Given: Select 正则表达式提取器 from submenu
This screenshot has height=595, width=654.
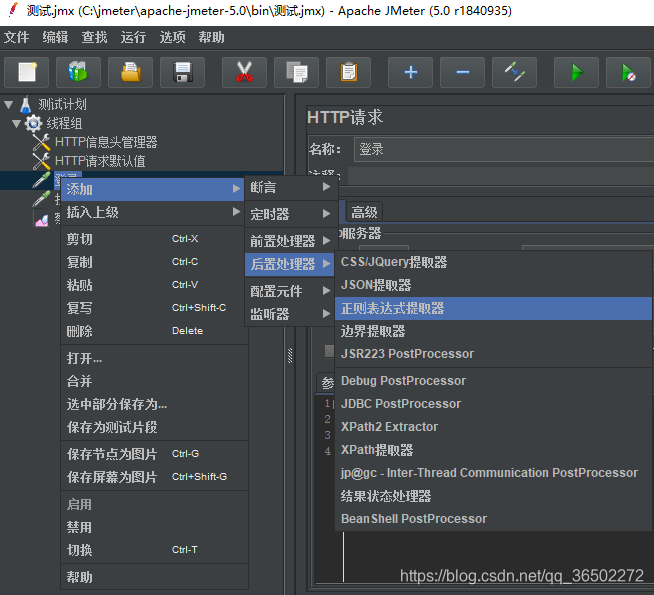Looking at the screenshot, I should pos(493,309).
